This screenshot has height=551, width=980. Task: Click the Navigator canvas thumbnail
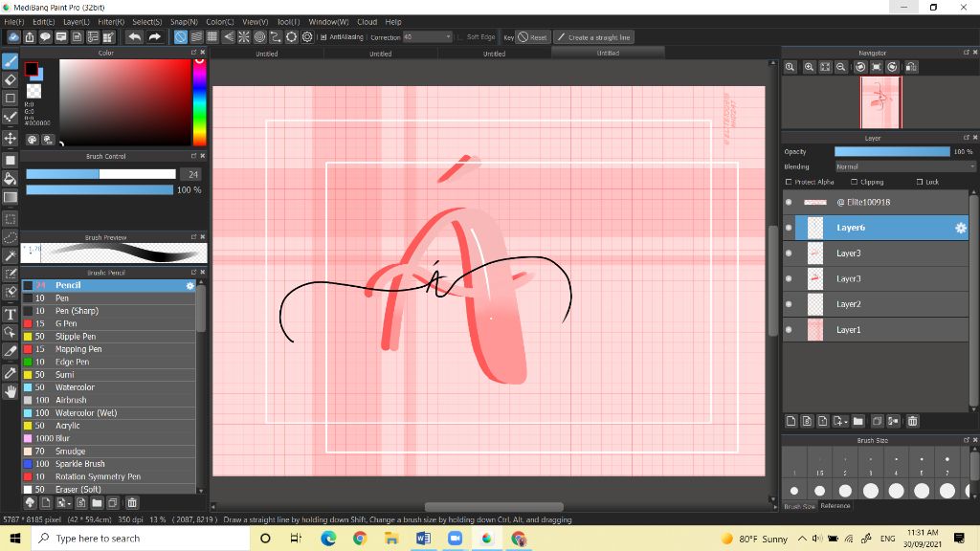[881, 102]
